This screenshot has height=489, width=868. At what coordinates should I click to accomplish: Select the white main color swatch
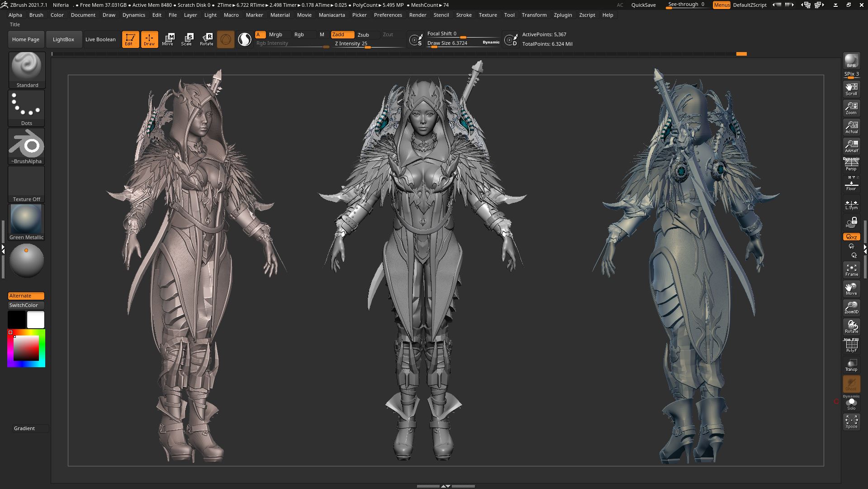coord(36,320)
